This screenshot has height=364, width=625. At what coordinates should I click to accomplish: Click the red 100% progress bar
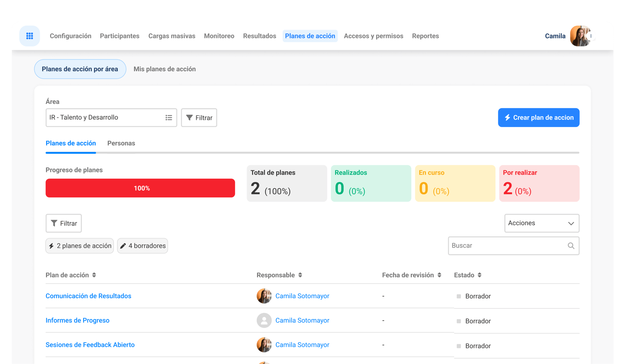coord(140,188)
